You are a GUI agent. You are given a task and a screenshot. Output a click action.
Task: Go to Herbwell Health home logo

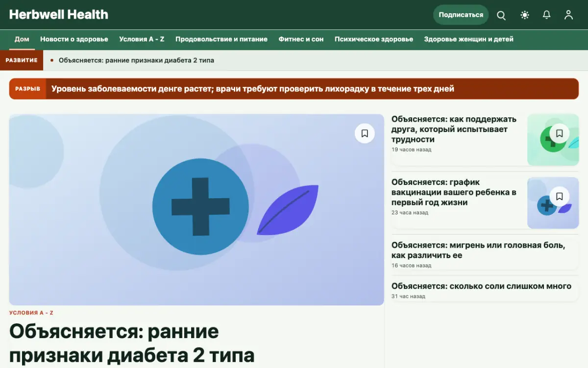pos(59,15)
